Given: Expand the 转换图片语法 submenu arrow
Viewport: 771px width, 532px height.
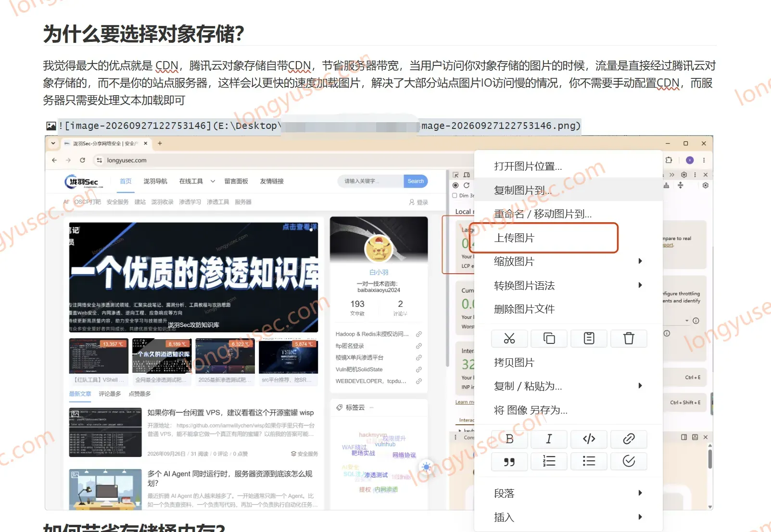Looking at the screenshot, I should pos(640,285).
